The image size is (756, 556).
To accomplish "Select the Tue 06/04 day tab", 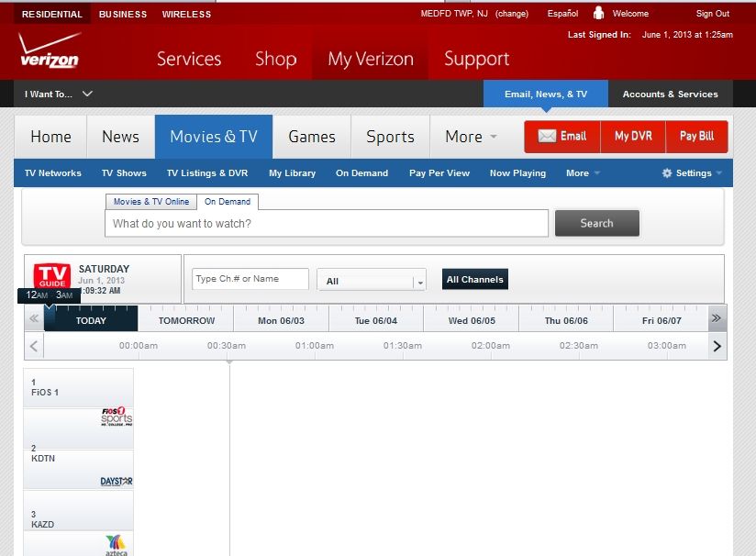I will pos(376,318).
